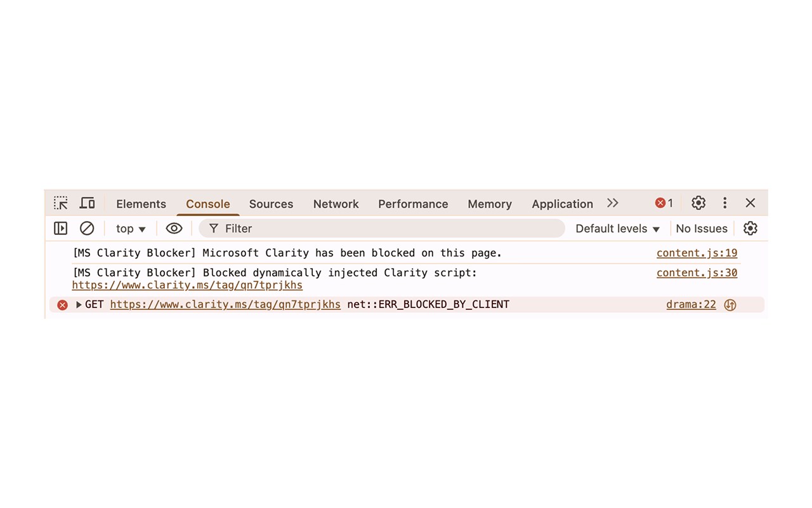The width and height of the screenshot is (812, 508).
Task: Open the console settings gear on the right
Action: [750, 228]
